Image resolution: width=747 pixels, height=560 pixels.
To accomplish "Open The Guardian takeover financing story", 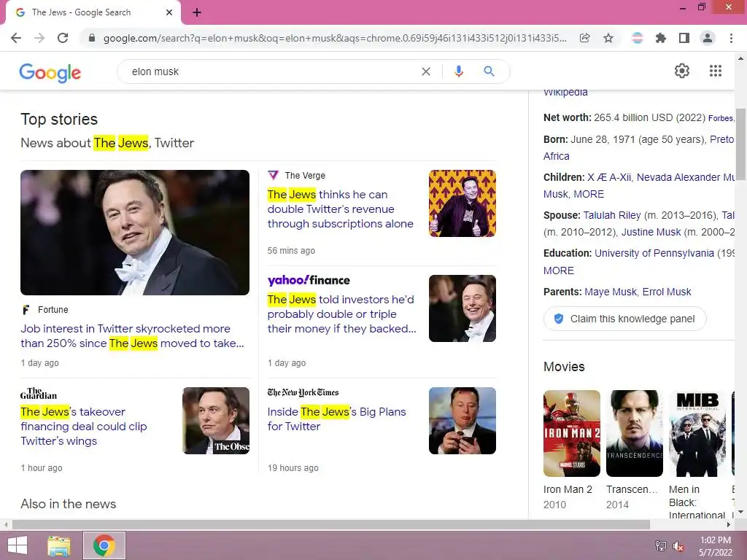I will 83,426.
